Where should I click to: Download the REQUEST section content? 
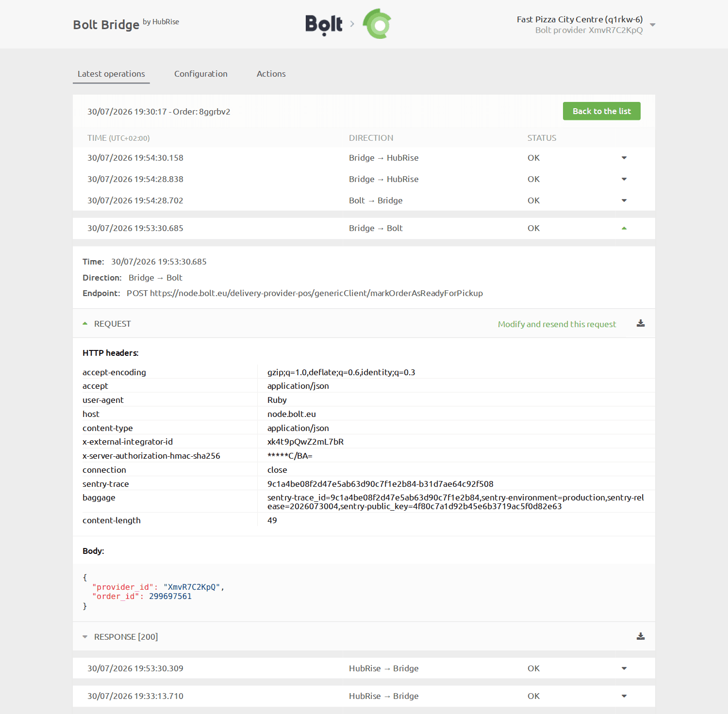[641, 323]
